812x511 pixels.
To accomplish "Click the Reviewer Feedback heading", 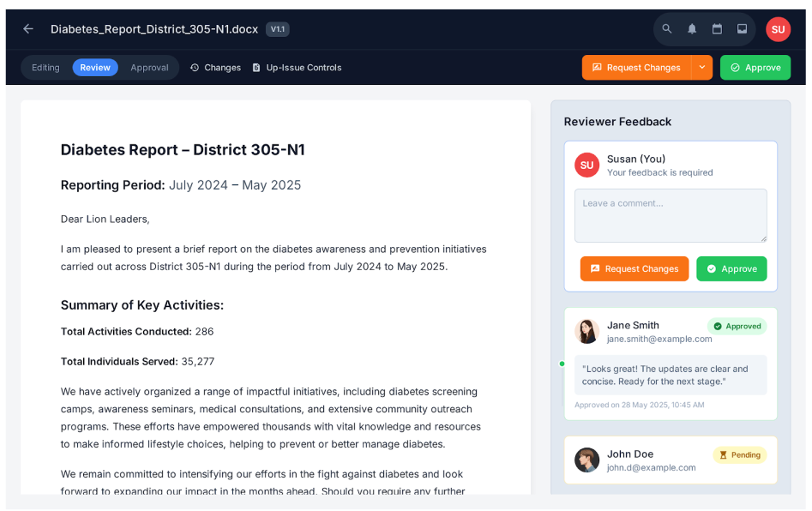I will tap(617, 122).
